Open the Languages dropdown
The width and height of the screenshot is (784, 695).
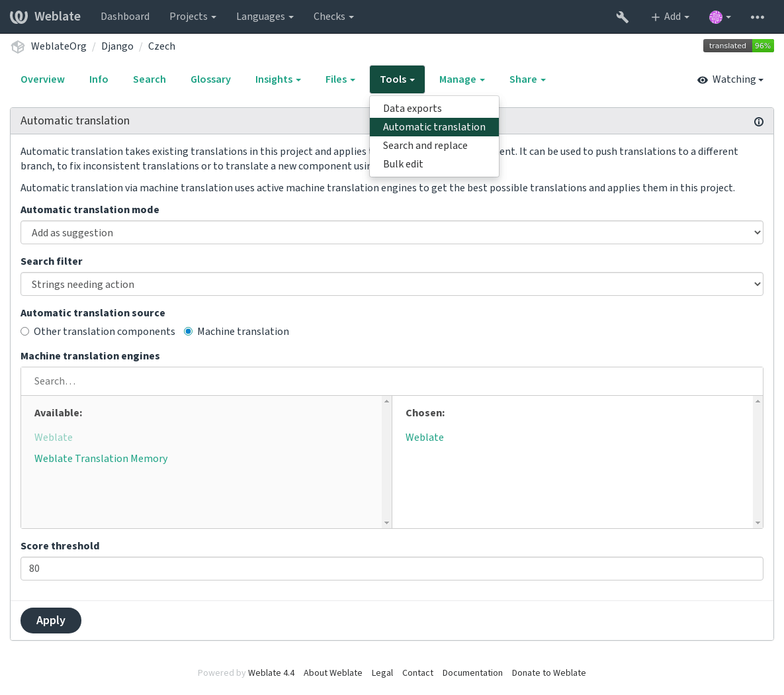[x=265, y=17]
